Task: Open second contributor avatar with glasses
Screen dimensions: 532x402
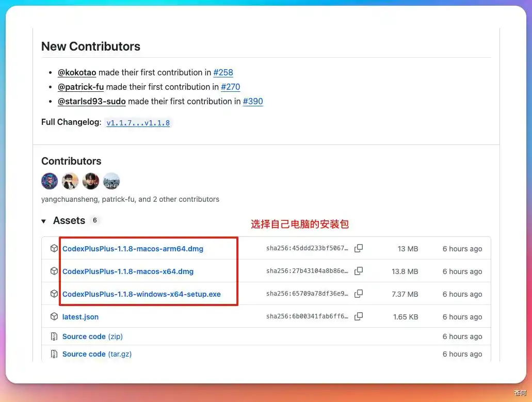Action: coord(70,181)
